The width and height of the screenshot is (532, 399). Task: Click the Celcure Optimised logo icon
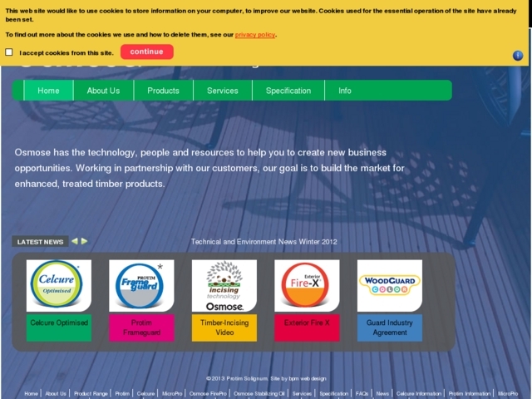[58, 285]
